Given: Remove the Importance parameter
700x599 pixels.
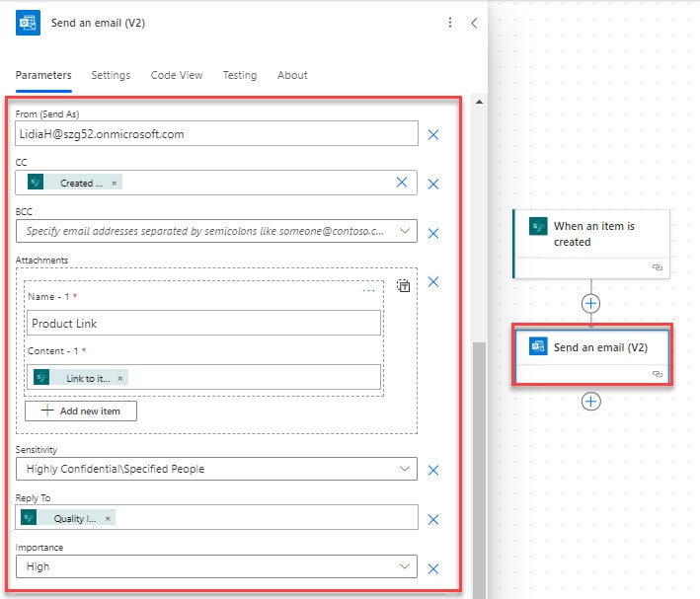Looking at the screenshot, I should [x=433, y=568].
